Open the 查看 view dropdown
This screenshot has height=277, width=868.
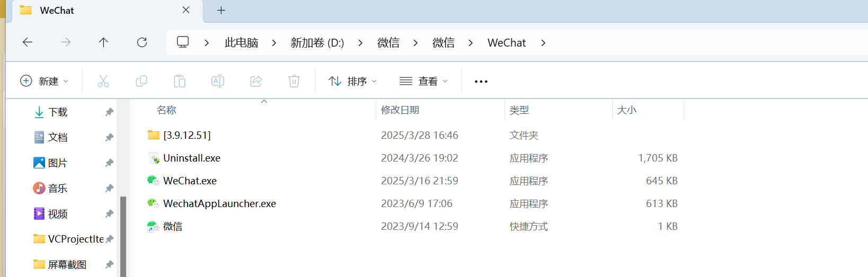(424, 81)
